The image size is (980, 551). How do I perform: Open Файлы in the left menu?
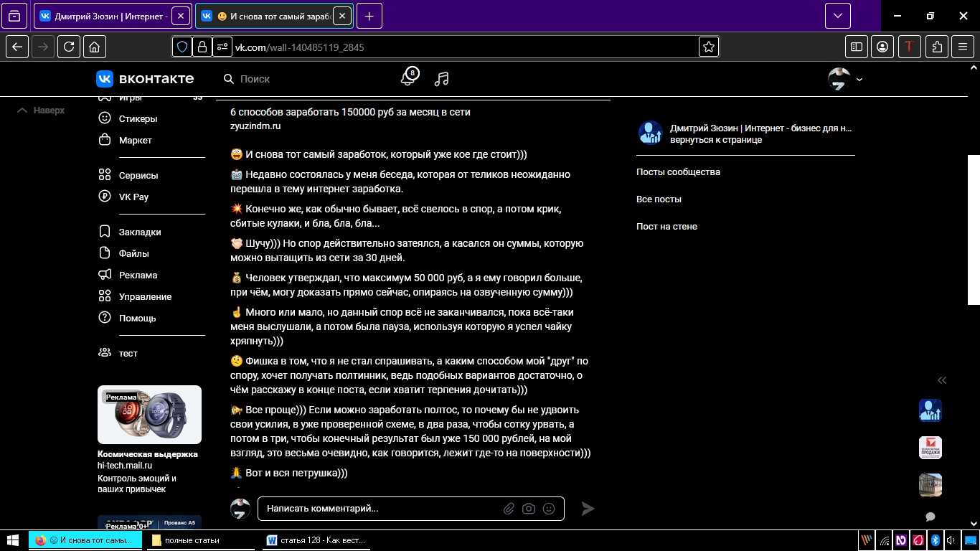134,253
